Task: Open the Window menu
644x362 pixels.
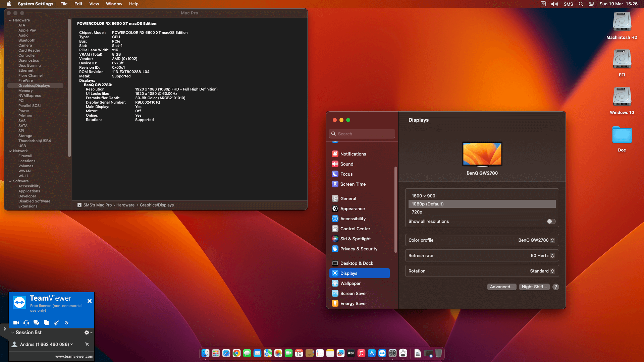Action: (x=114, y=4)
